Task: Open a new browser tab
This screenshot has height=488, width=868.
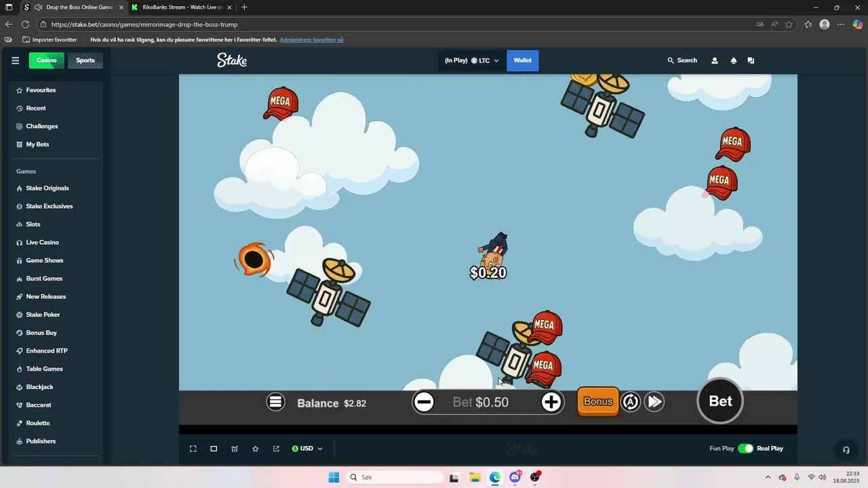Action: click(x=244, y=7)
